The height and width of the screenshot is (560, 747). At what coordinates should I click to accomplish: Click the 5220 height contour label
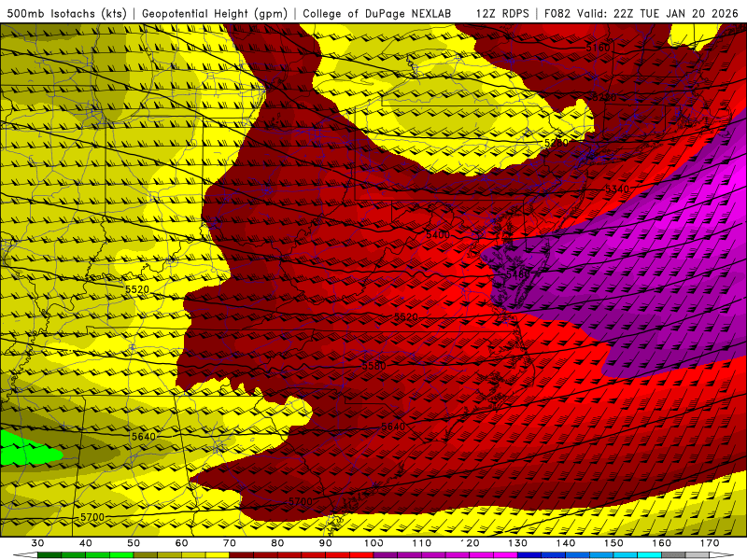(604, 97)
